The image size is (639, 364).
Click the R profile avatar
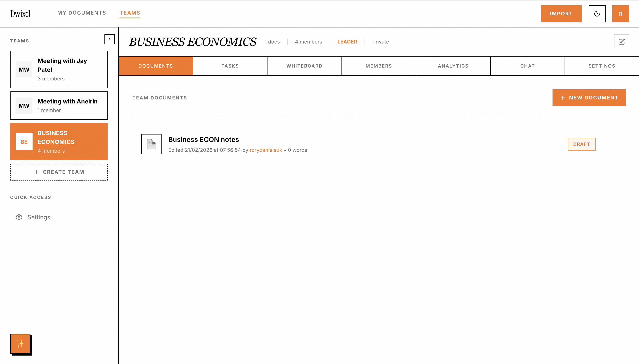(x=620, y=14)
